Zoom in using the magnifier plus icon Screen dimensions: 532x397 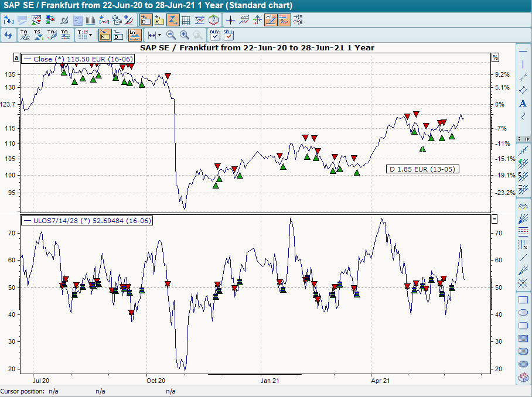(x=184, y=35)
